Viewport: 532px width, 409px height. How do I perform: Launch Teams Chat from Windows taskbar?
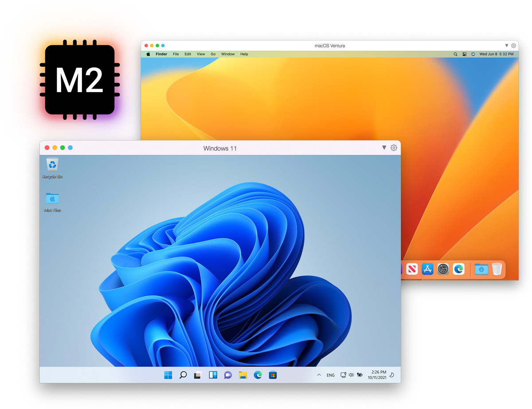pyautogui.click(x=228, y=375)
